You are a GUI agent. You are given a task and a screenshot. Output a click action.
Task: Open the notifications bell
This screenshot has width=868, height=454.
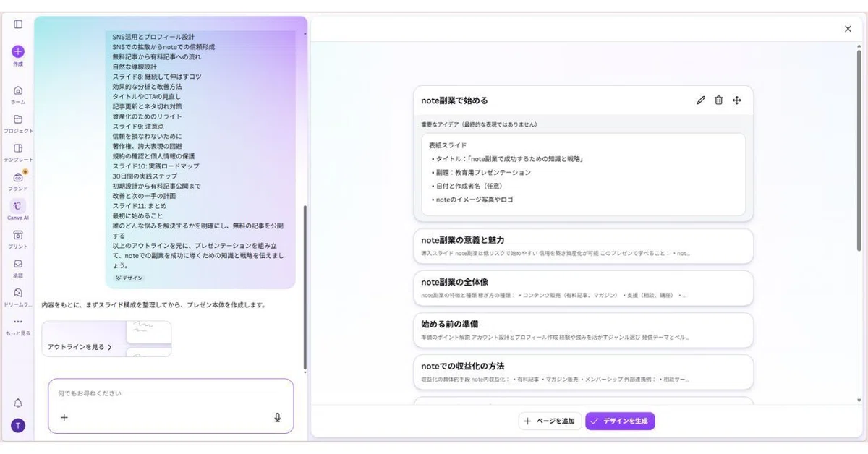pyautogui.click(x=18, y=403)
